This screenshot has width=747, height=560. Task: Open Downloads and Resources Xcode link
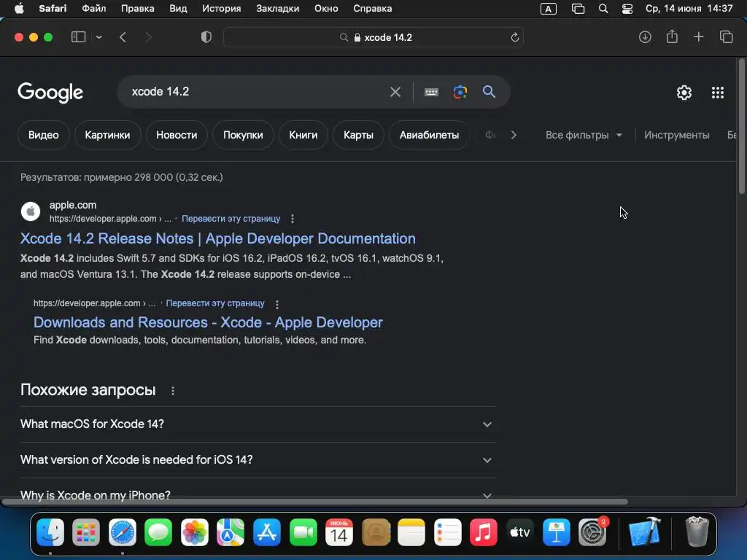[208, 322]
